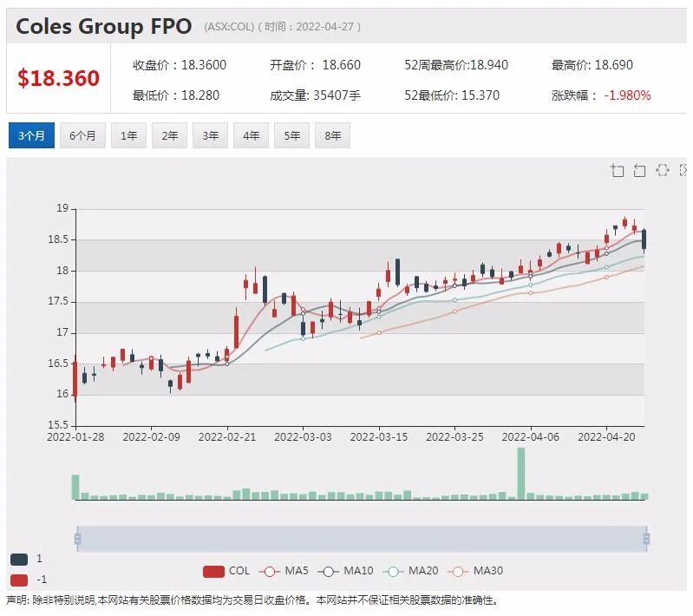Toggle MA30 line in chart legend
Image resolution: width=693 pixels, height=616 pixels.
tap(475, 572)
